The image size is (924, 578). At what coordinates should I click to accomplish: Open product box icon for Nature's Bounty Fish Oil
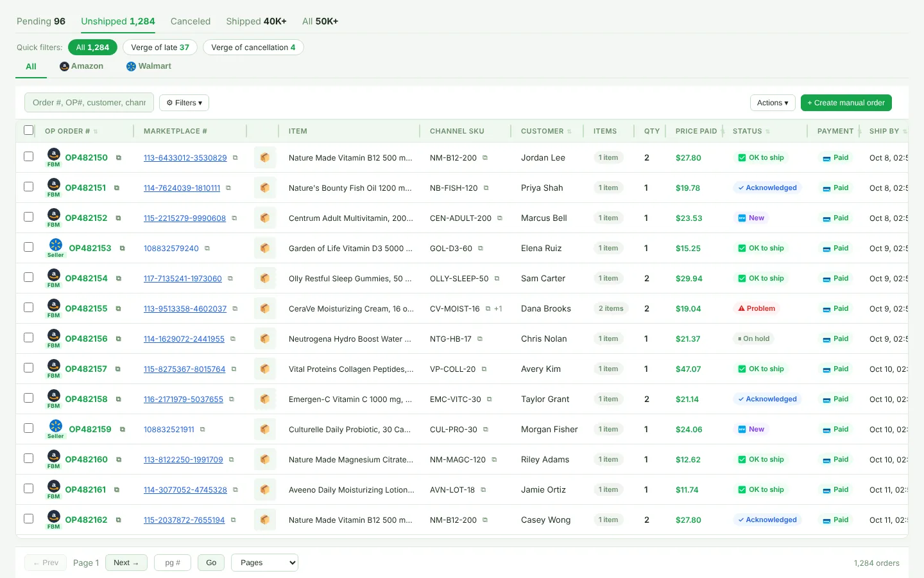[x=265, y=188]
